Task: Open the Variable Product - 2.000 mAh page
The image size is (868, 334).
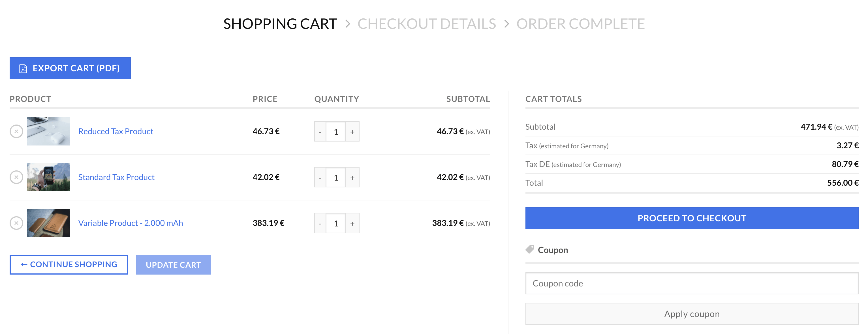Action: click(x=131, y=223)
